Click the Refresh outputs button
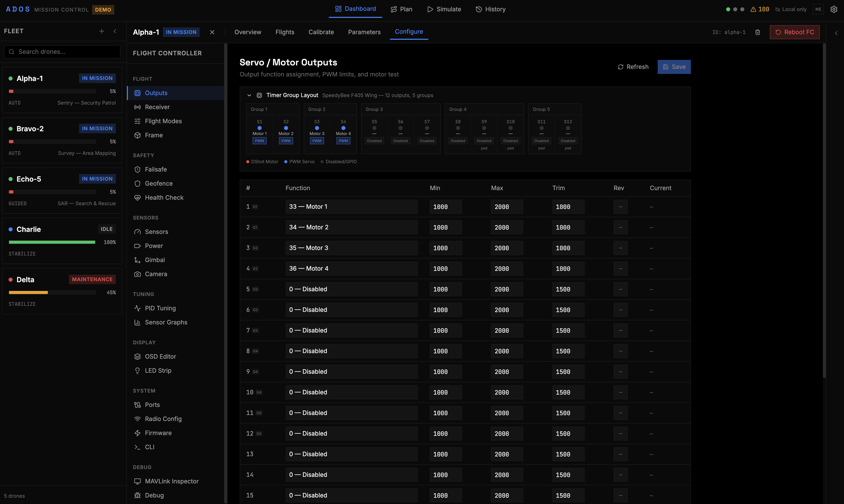 [x=633, y=67]
